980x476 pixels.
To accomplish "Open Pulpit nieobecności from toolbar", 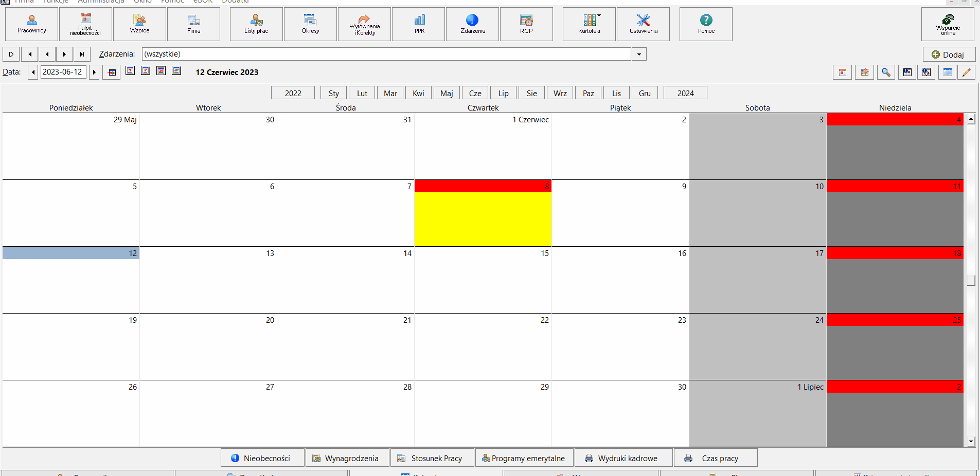I will [x=85, y=24].
